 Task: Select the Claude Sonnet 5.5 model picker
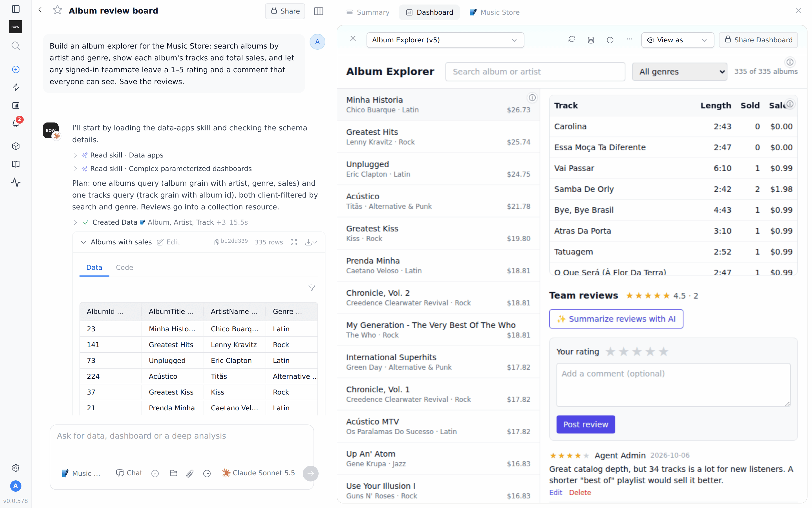pos(258,473)
